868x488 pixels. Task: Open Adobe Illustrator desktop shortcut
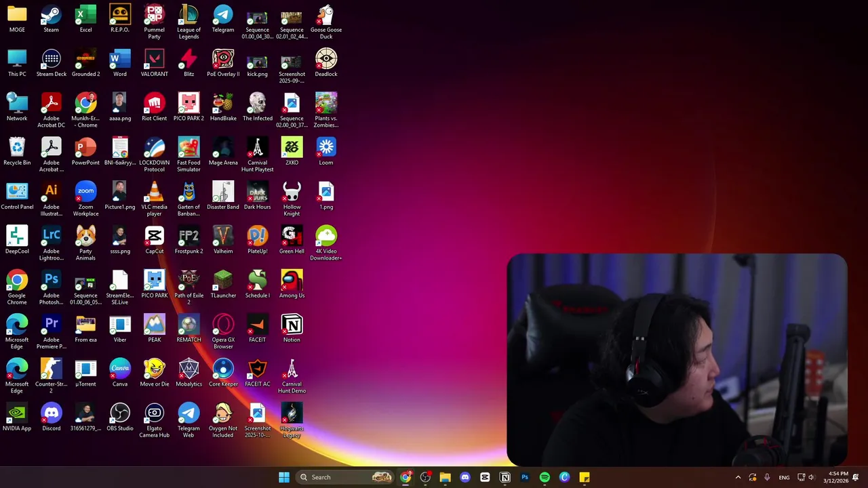(51, 199)
